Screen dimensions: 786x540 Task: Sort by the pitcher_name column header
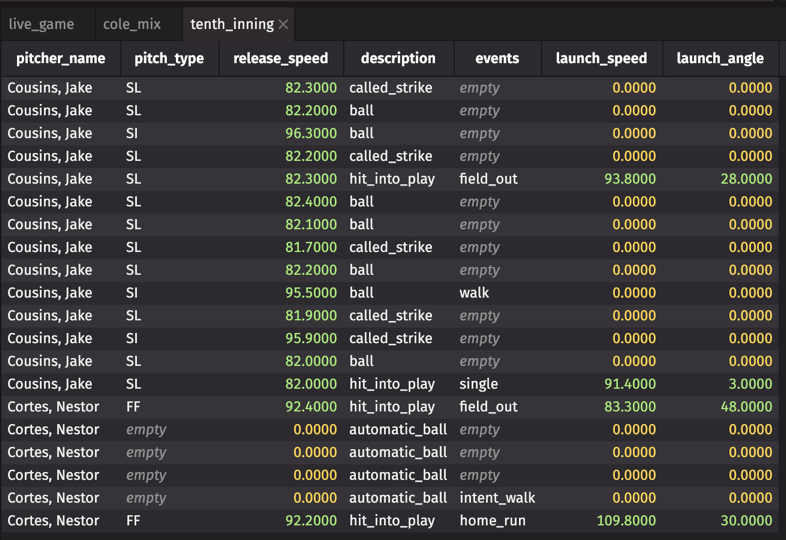coord(61,58)
